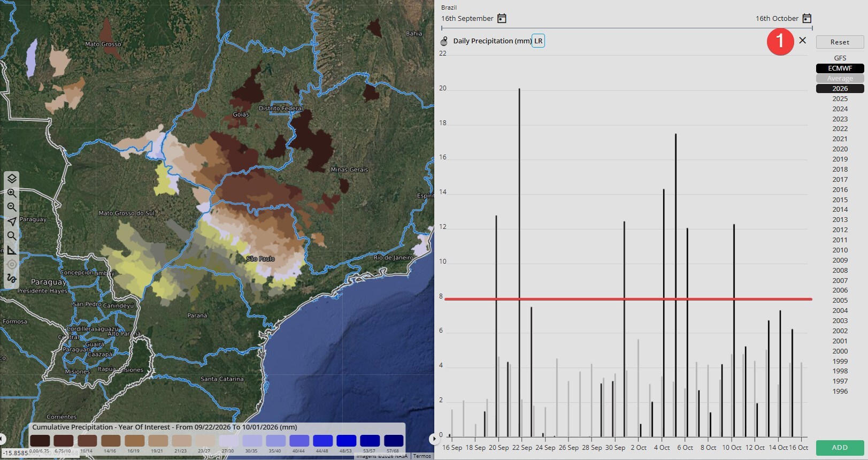Image resolution: width=868 pixels, height=460 pixels.
Task: Select year 1996 in list
Action: 840,391
